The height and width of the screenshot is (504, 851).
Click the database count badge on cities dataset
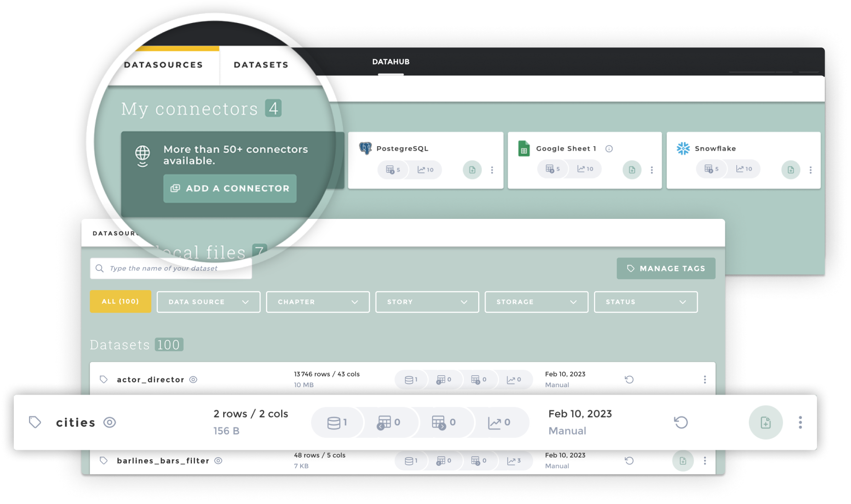tap(337, 422)
